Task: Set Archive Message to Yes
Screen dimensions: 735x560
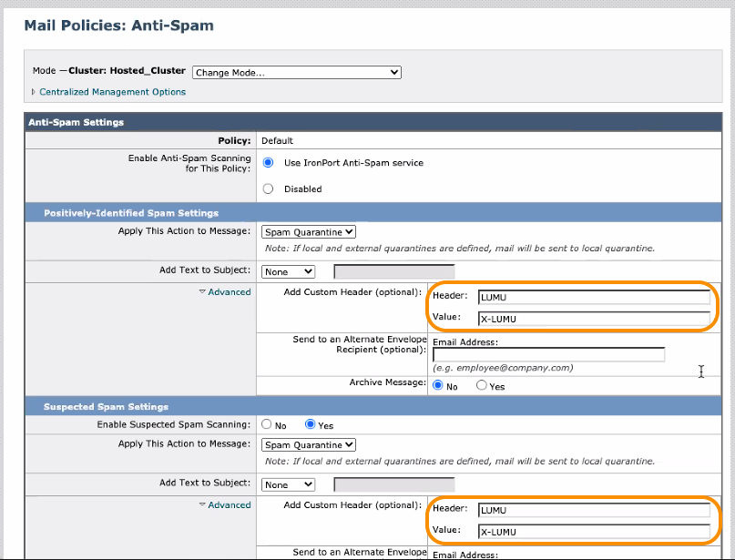Action: 482,386
